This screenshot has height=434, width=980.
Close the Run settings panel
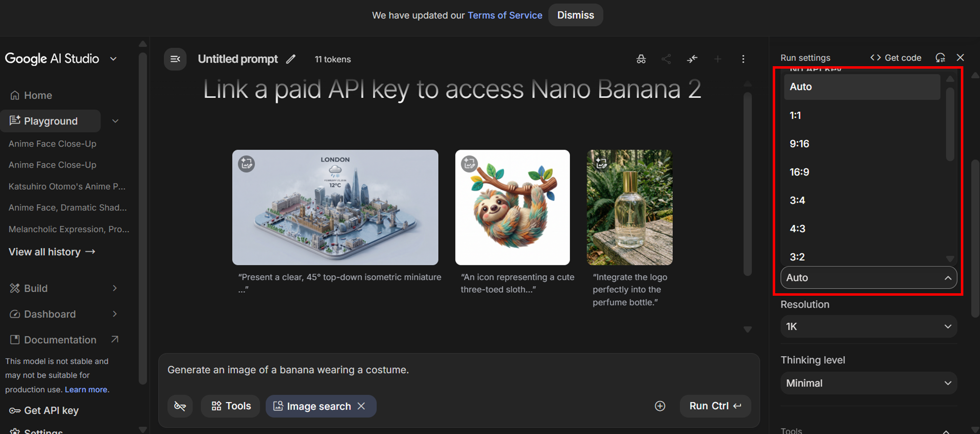click(960, 58)
